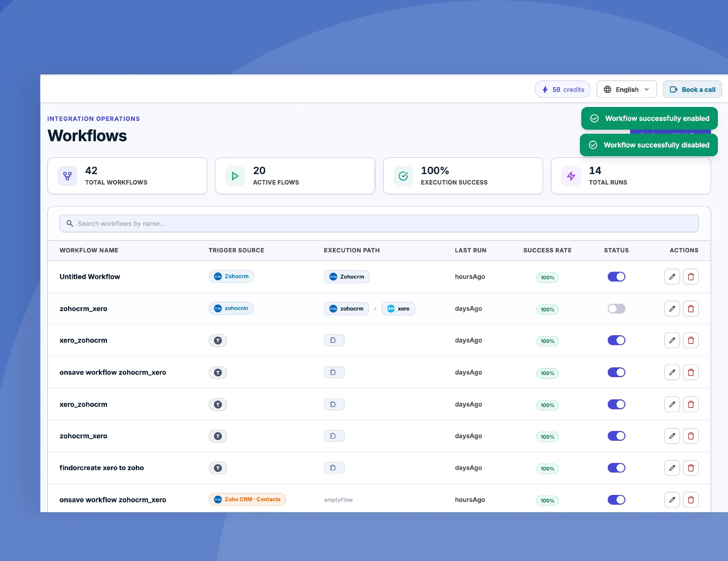This screenshot has width=728, height=561.
Task: Click the zohocrm chip in zohocrm_xero execution path
Action: coord(346,309)
